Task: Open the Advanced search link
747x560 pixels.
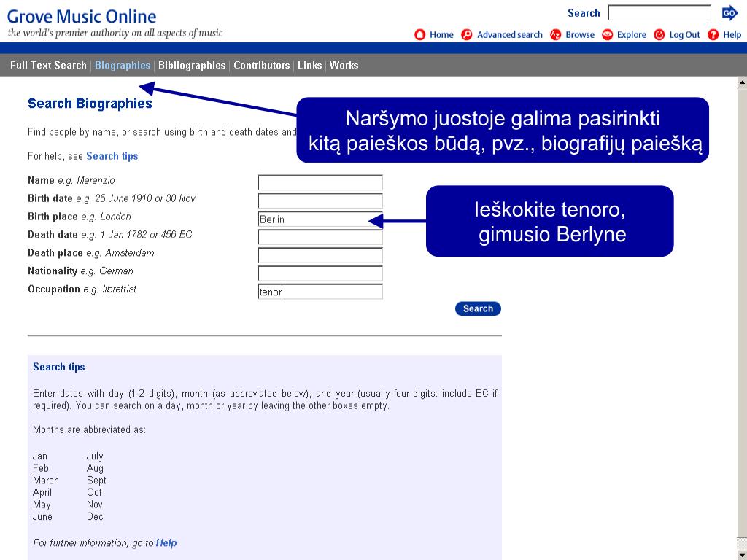Action: tap(510, 35)
